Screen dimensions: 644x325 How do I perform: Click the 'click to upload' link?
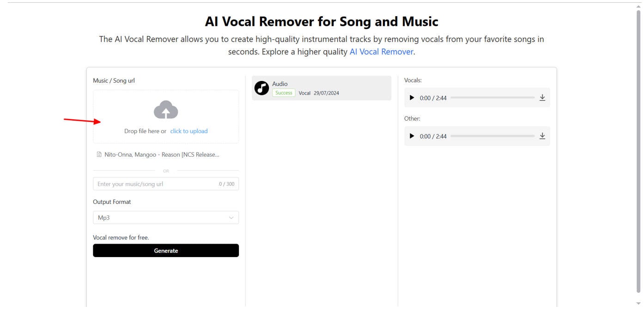(189, 131)
